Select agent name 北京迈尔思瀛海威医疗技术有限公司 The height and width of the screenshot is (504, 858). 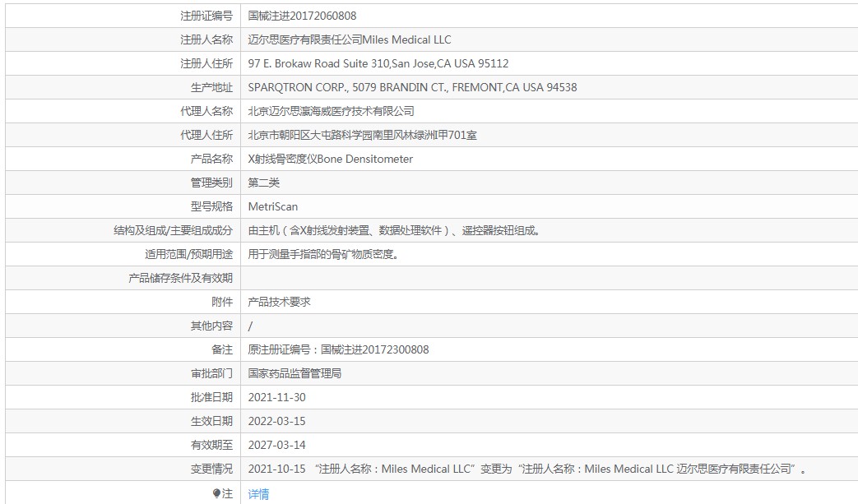(x=331, y=111)
